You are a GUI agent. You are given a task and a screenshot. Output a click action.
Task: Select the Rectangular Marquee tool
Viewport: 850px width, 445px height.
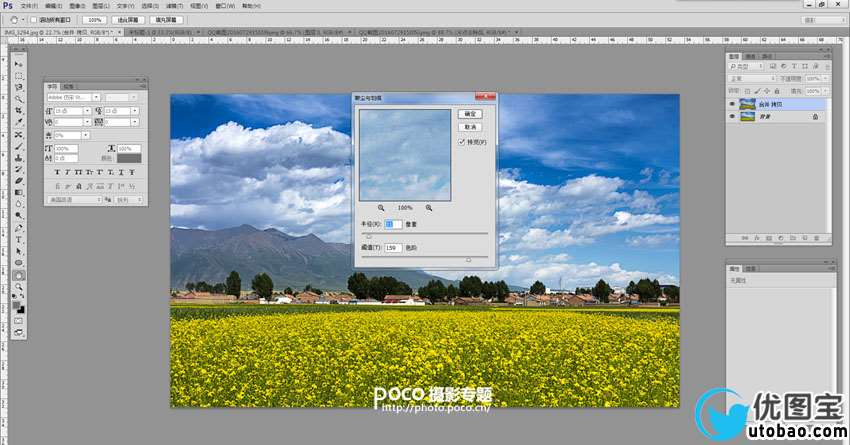(18, 76)
